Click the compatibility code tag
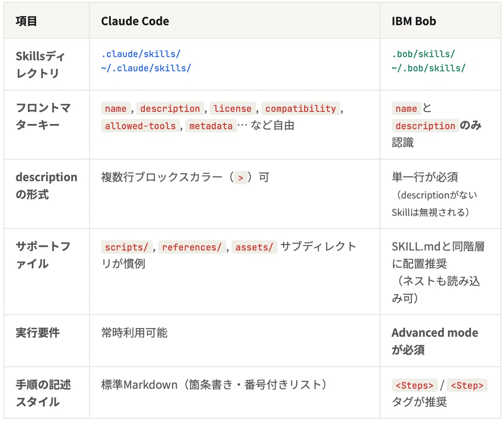504x423 pixels. tap(300, 109)
